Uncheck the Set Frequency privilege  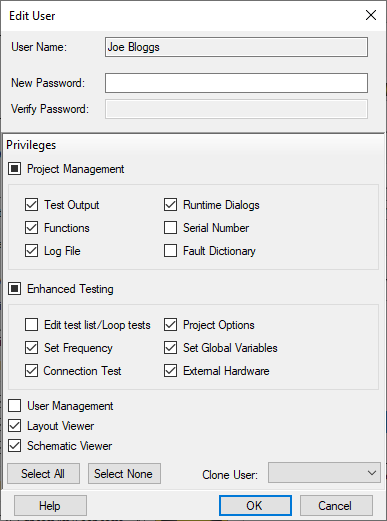tap(31, 348)
